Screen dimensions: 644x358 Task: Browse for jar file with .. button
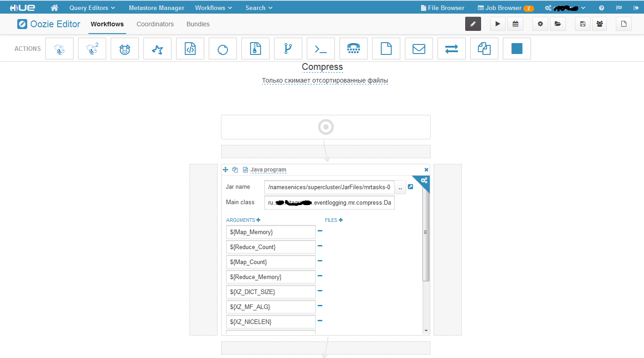(x=400, y=187)
